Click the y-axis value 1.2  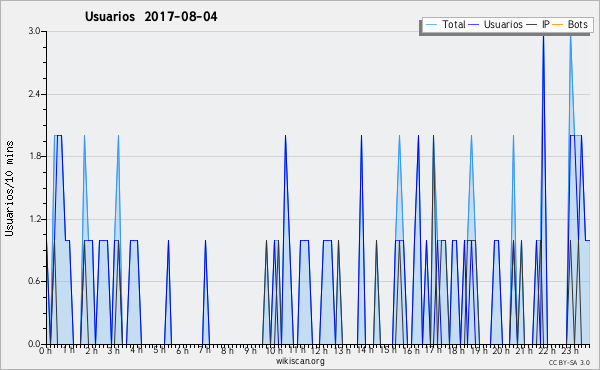click(34, 219)
